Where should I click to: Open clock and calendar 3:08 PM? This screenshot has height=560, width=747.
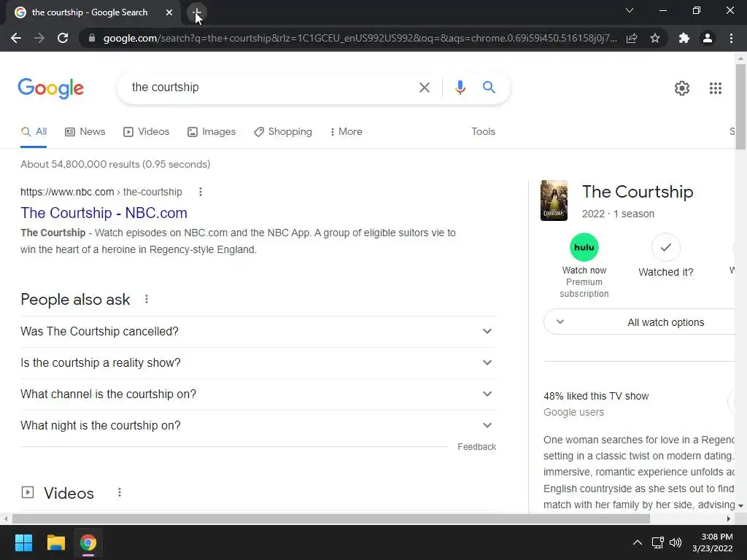(x=712, y=542)
